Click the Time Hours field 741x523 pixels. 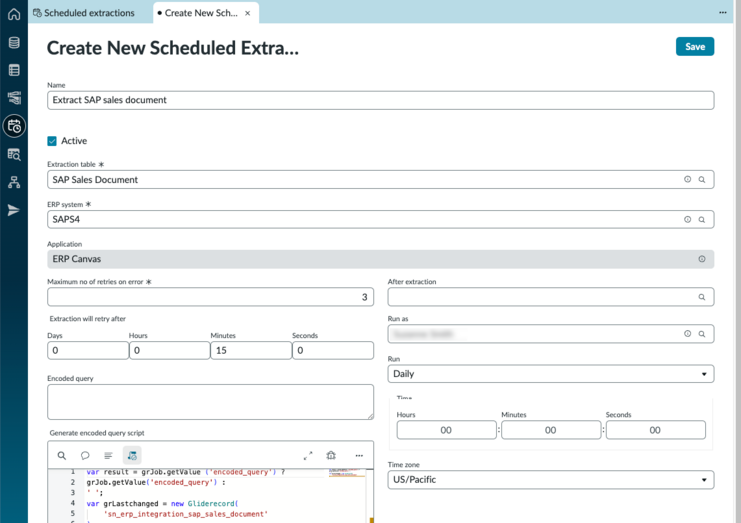point(447,430)
